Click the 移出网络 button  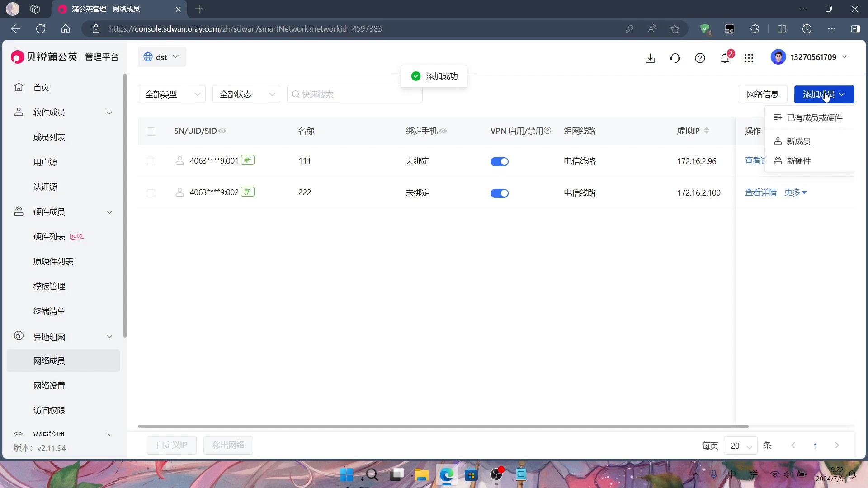228,445
